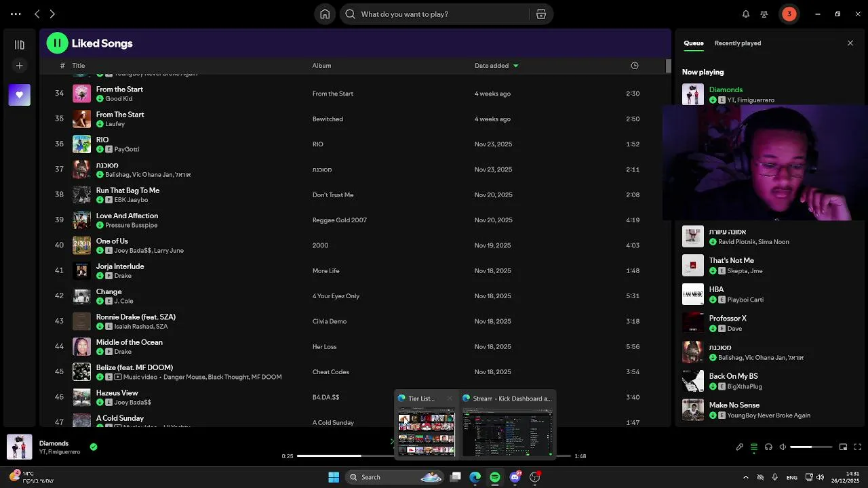868x488 pixels.
Task: Open the Miniplayer icon
Action: (x=843, y=447)
